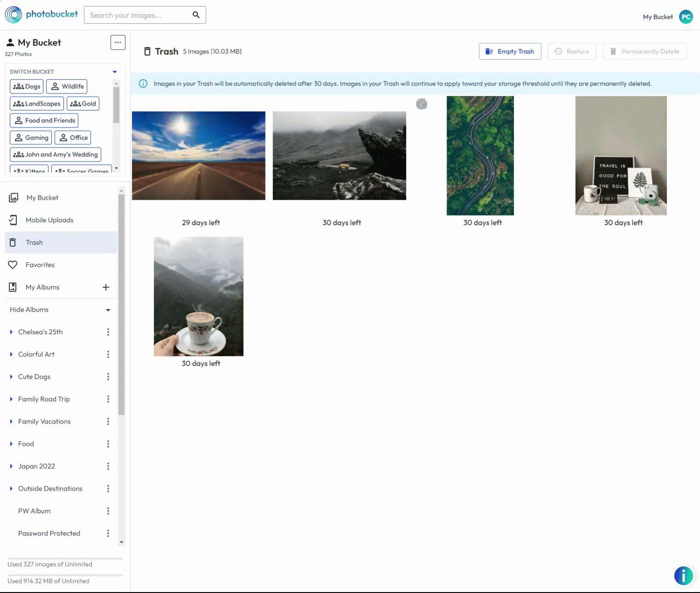Screen dimensions: 700x593
Task: Click the My Bucket gallery icon in sidebar
Action: (14, 198)
